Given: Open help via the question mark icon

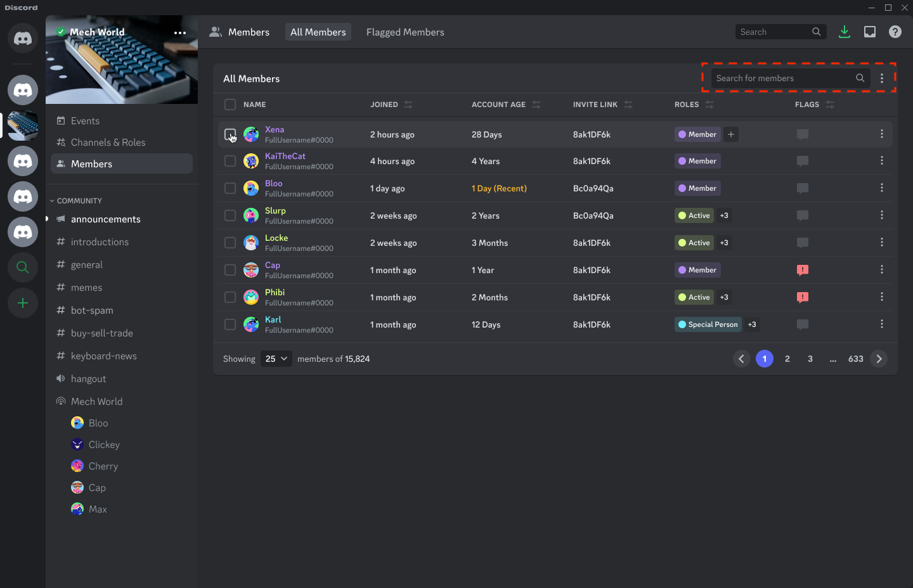Looking at the screenshot, I should pos(895,31).
